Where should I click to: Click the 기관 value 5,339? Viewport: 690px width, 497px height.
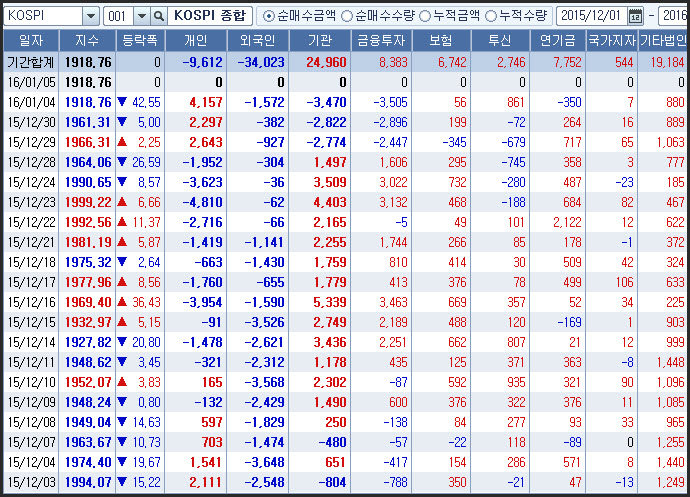pos(330,302)
